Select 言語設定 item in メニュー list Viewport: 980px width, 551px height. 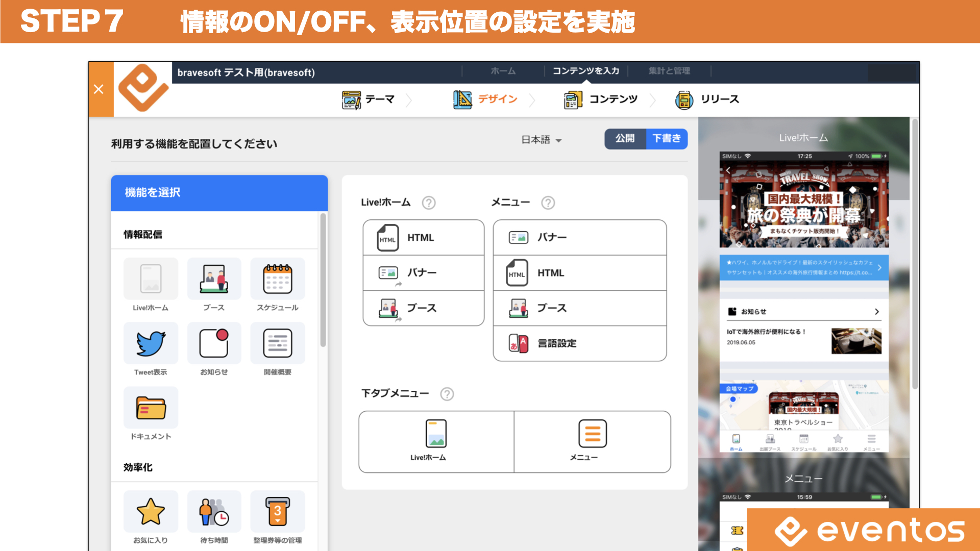point(580,343)
